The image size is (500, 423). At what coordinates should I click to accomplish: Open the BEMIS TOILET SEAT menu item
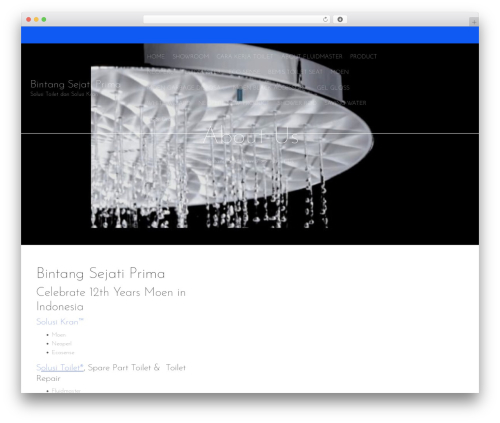(295, 72)
